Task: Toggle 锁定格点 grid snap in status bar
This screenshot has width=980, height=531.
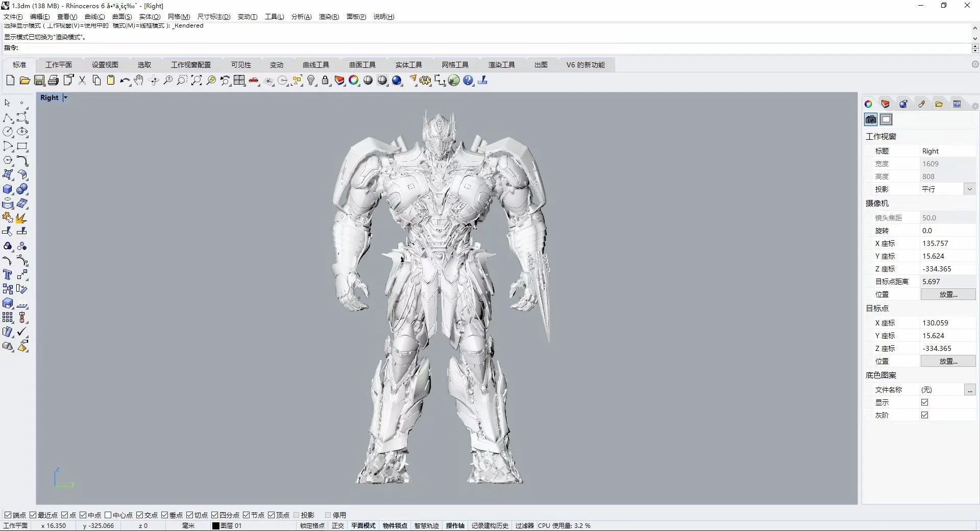Action: point(312,525)
